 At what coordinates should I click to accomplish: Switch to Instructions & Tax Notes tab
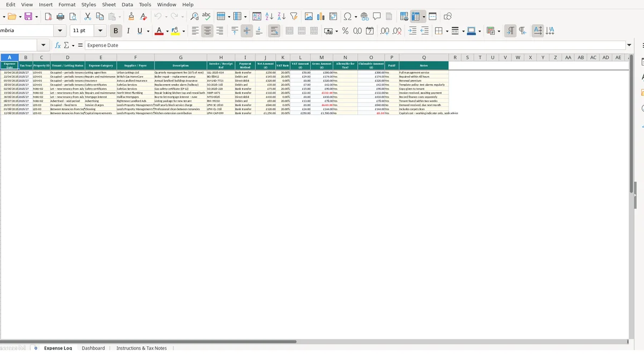(x=142, y=348)
